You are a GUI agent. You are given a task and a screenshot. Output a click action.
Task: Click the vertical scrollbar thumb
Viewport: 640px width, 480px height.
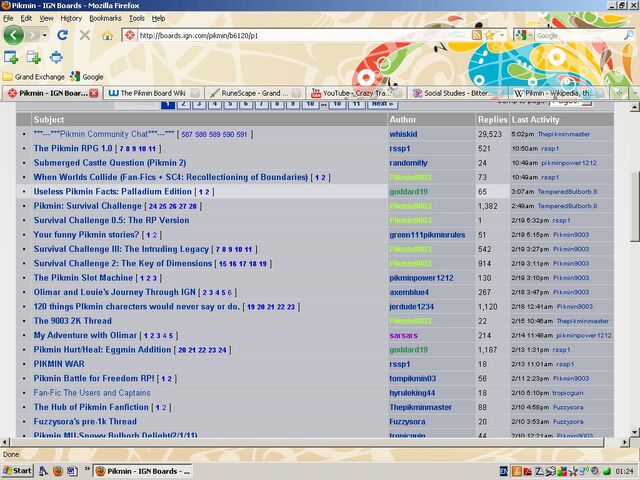pos(635,206)
